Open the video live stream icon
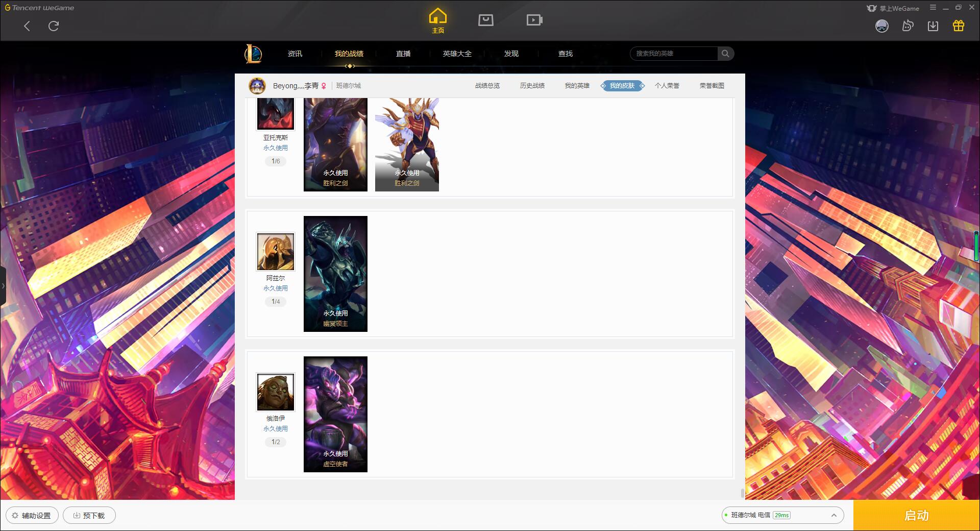 [534, 20]
